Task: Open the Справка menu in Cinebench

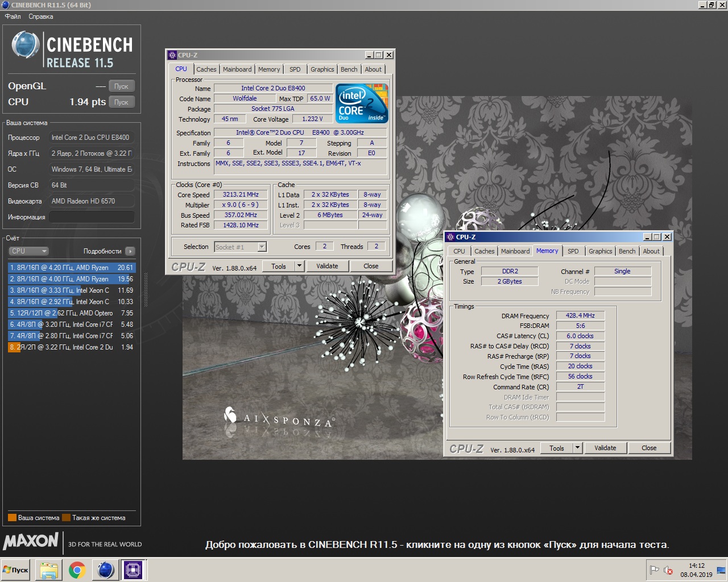Action: click(41, 16)
